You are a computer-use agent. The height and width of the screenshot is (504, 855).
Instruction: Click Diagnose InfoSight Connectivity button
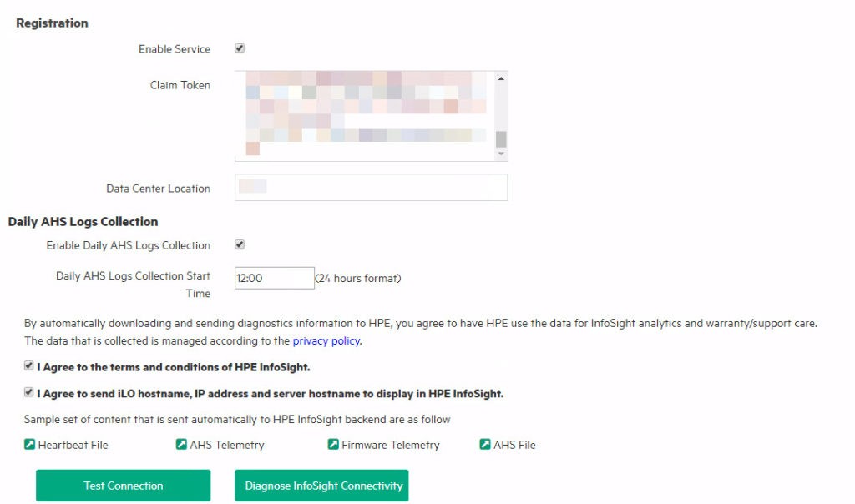coord(321,486)
